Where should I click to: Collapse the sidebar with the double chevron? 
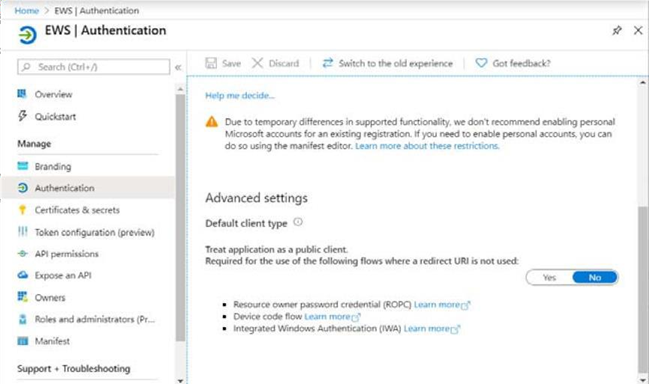[x=178, y=67]
